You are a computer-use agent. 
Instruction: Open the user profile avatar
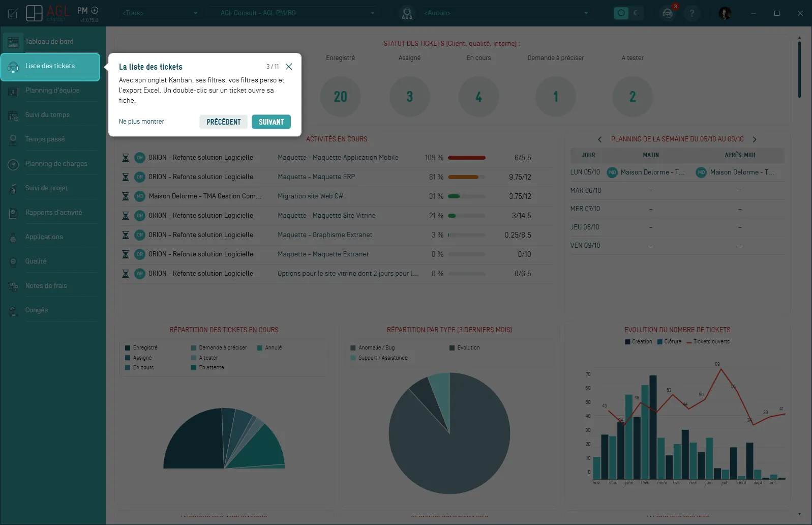725,13
